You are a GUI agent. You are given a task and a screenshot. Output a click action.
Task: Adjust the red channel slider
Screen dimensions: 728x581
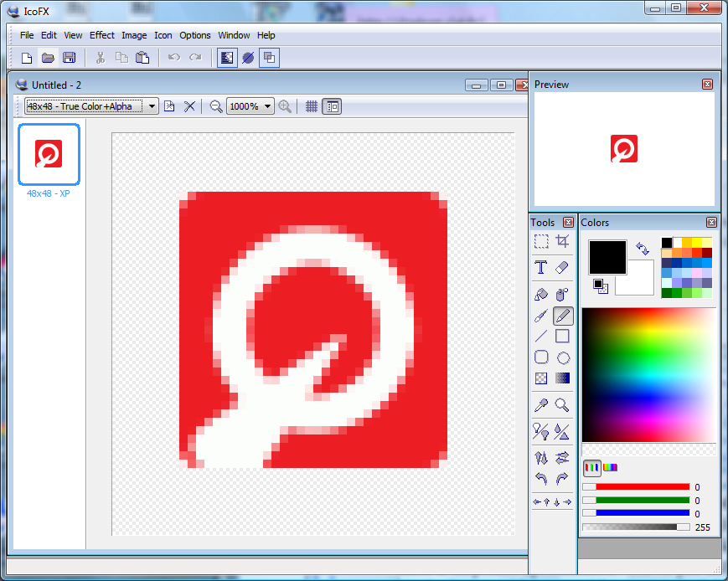pos(637,486)
